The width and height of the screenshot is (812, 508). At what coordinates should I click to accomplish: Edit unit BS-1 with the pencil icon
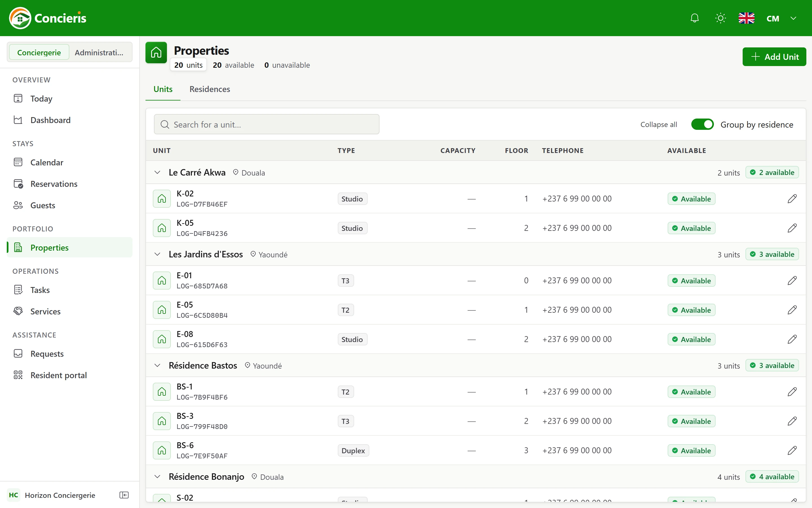point(792,391)
